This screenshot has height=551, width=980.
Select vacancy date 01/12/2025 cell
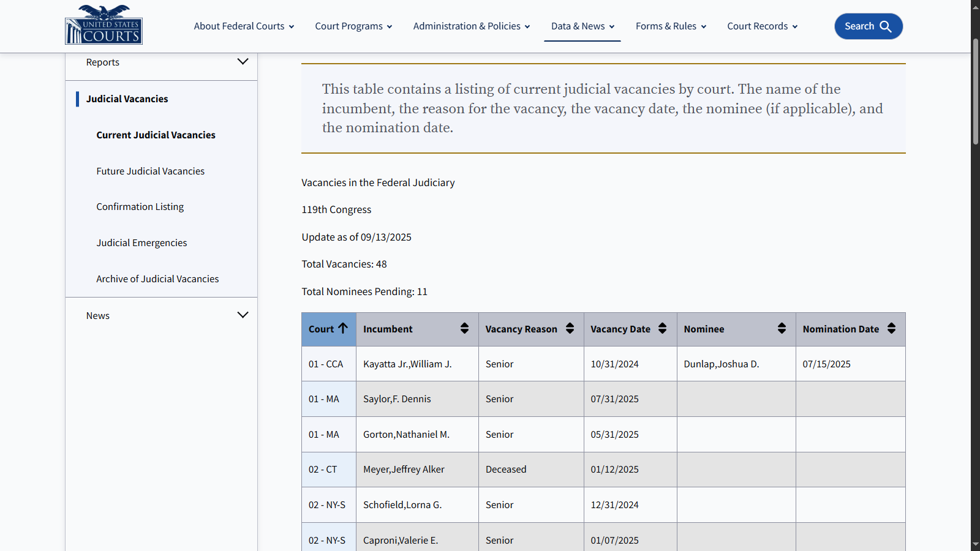point(630,470)
